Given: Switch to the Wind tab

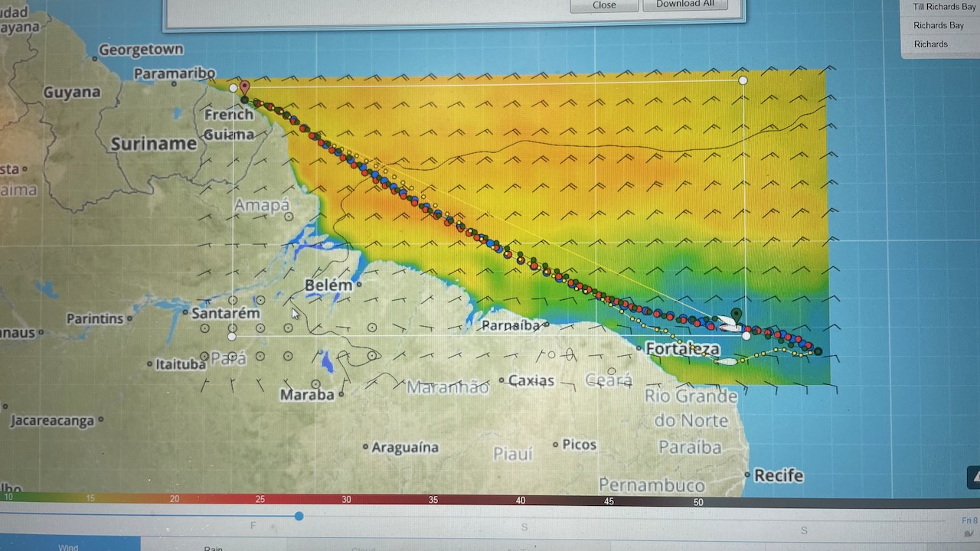Looking at the screenshot, I should [x=68, y=546].
